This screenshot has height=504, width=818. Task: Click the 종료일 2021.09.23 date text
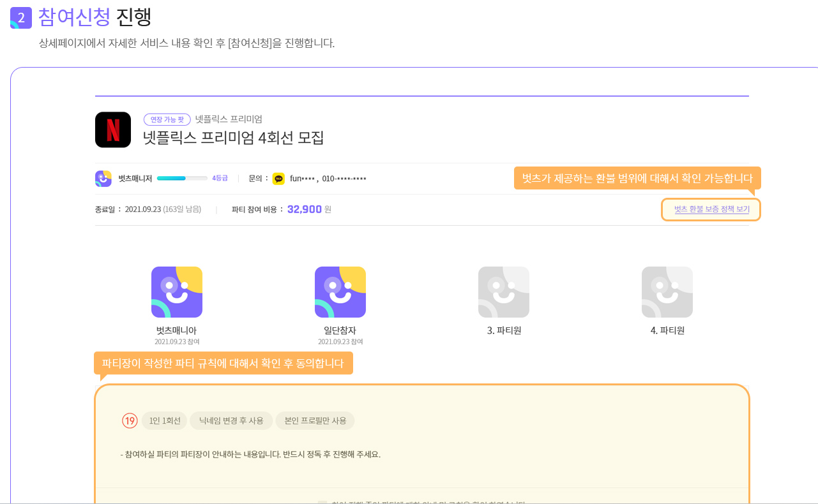[x=148, y=209]
